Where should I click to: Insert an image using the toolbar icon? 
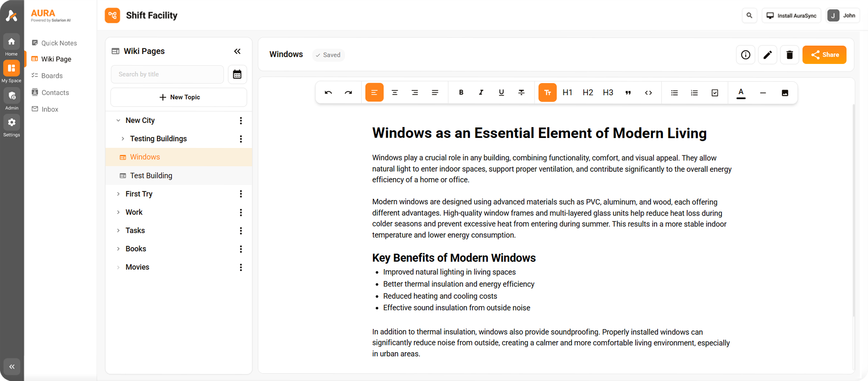(x=784, y=93)
